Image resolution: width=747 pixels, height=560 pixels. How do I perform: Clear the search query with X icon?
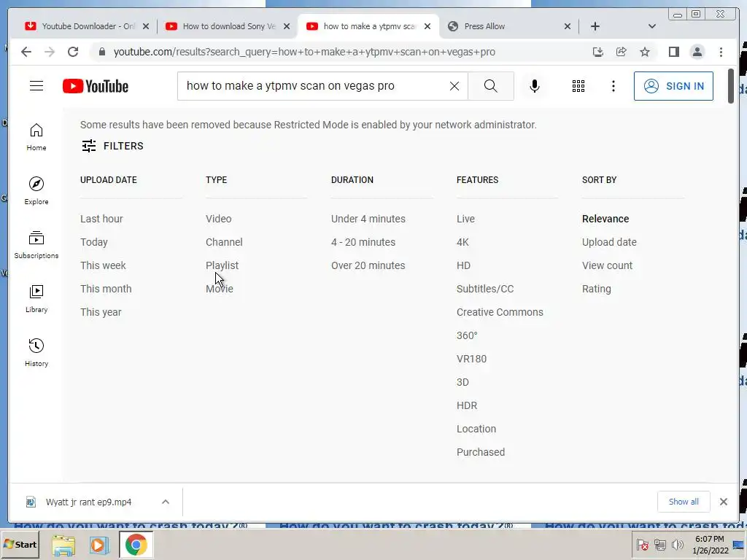point(454,86)
